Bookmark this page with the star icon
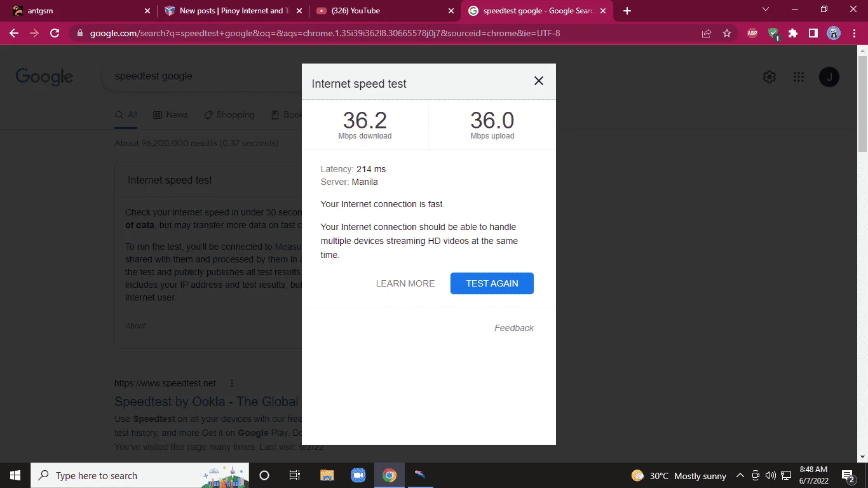Image resolution: width=868 pixels, height=488 pixels. [727, 33]
